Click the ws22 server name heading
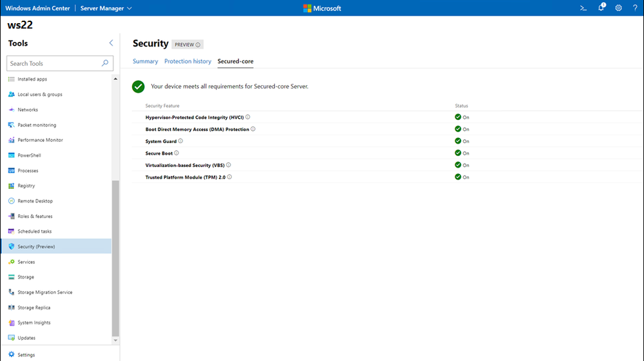The width and height of the screenshot is (644, 361). click(x=20, y=25)
